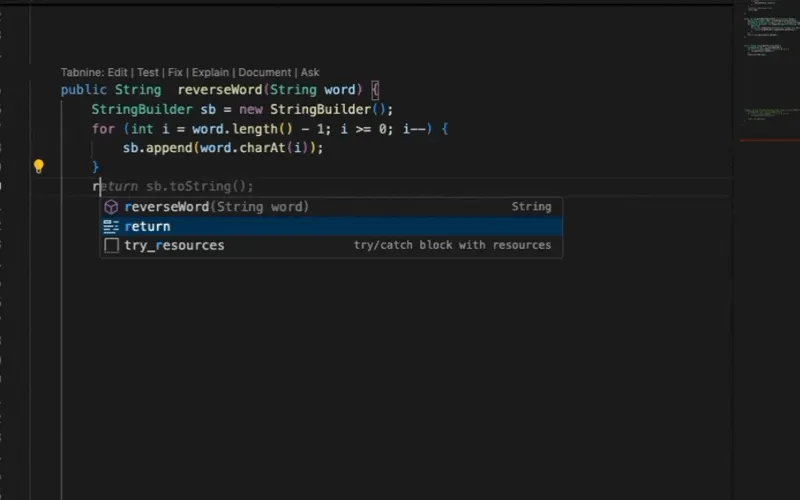This screenshot has width=800, height=500.
Task: Choose try_resources snippet suggestion
Action: (x=331, y=245)
